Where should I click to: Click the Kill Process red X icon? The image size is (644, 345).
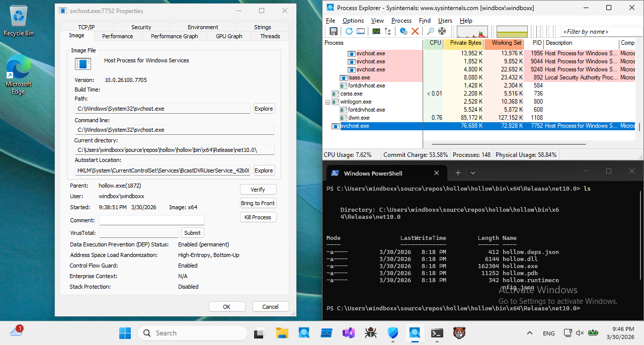pos(415,31)
